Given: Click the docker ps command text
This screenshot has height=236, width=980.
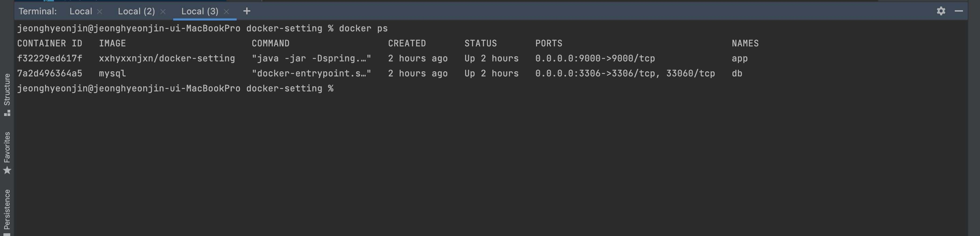Looking at the screenshot, I should coord(363,29).
